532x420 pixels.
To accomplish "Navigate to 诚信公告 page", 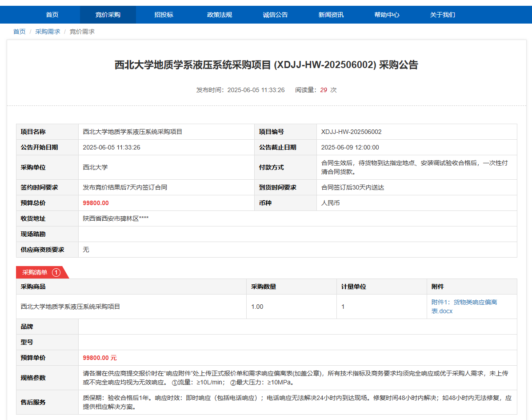I will pyautogui.click(x=275, y=15).
